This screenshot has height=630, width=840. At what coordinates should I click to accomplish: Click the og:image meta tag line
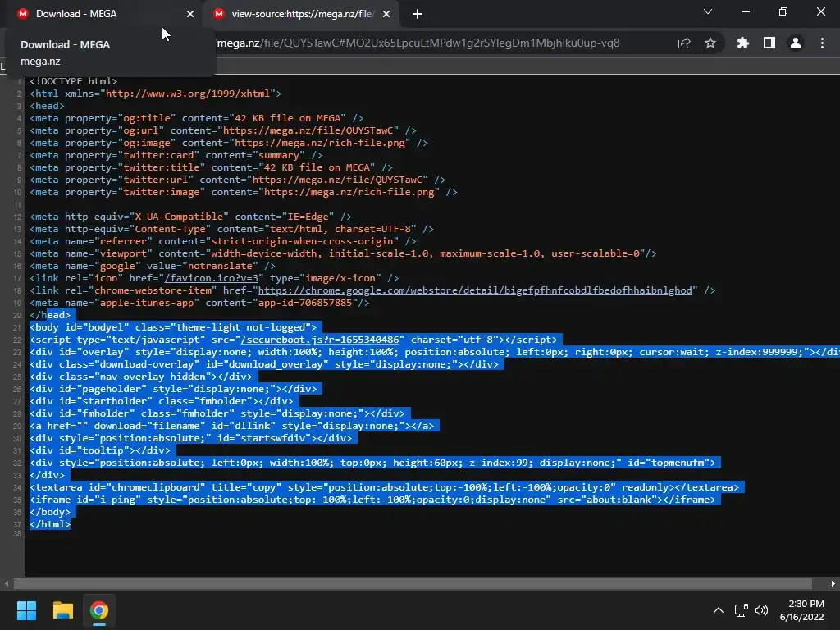(229, 143)
